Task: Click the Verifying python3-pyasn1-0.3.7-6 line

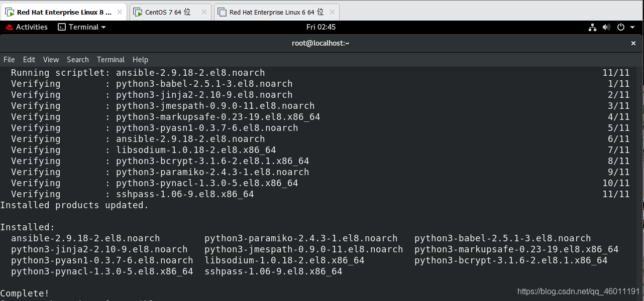Action: click(320, 128)
